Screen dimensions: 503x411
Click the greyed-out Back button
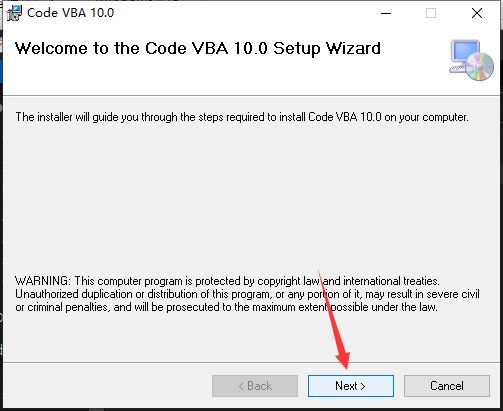tap(255, 386)
